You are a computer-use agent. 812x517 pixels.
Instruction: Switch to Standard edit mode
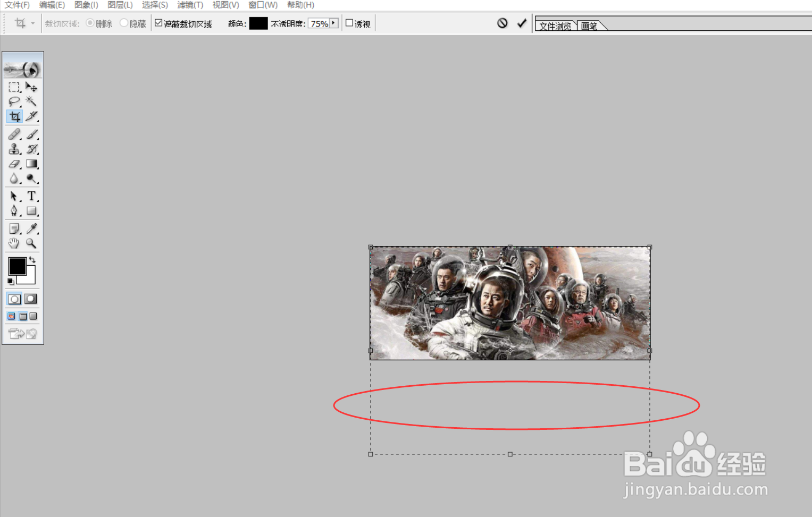14,299
